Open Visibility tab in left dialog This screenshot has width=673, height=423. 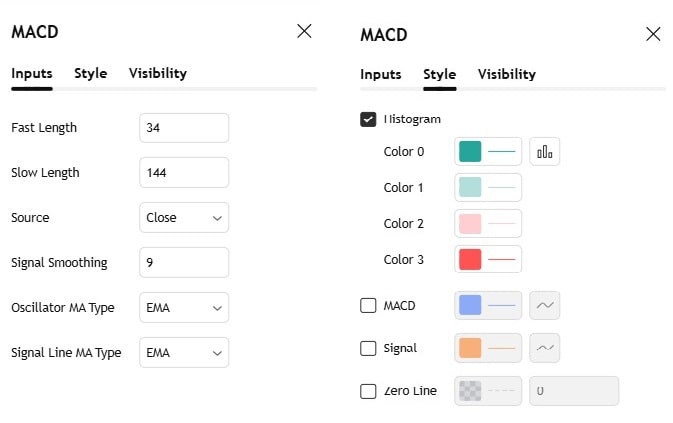[x=158, y=73]
